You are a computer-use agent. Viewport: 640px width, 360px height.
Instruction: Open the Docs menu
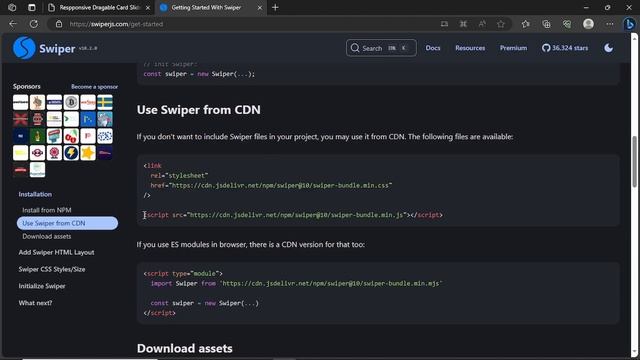433,48
